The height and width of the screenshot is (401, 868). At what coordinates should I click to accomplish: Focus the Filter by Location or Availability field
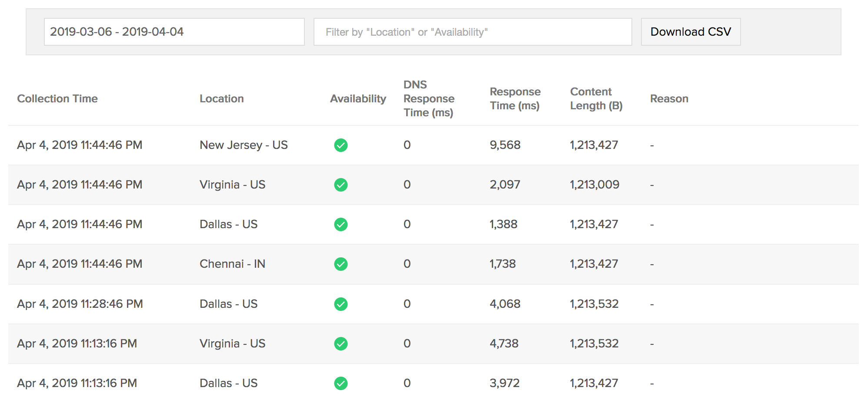[473, 32]
